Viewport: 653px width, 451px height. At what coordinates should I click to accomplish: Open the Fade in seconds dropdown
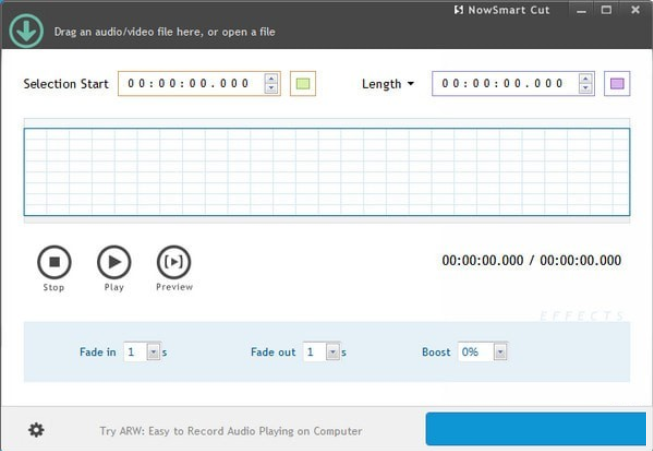pyautogui.click(x=153, y=352)
